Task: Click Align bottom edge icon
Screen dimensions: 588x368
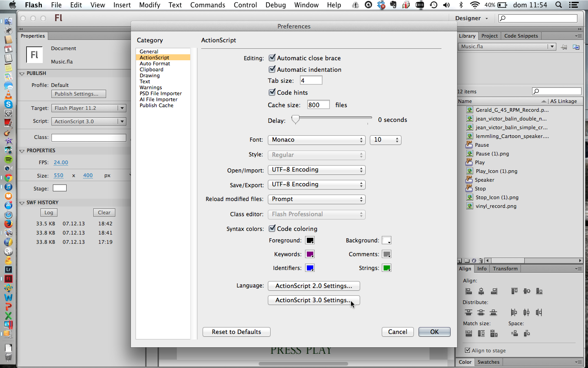Action: coord(539,291)
